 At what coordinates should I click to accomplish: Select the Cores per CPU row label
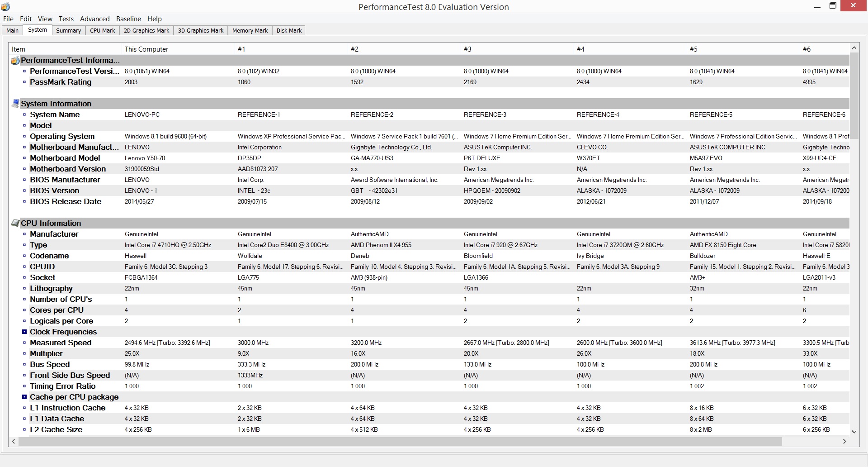57,310
